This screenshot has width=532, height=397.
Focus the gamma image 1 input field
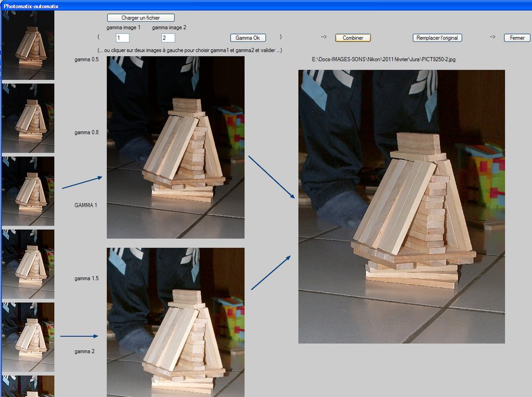123,38
